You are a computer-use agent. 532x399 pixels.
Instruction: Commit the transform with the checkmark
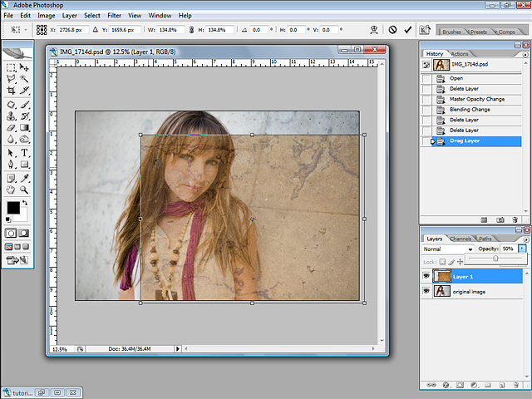tap(408, 29)
